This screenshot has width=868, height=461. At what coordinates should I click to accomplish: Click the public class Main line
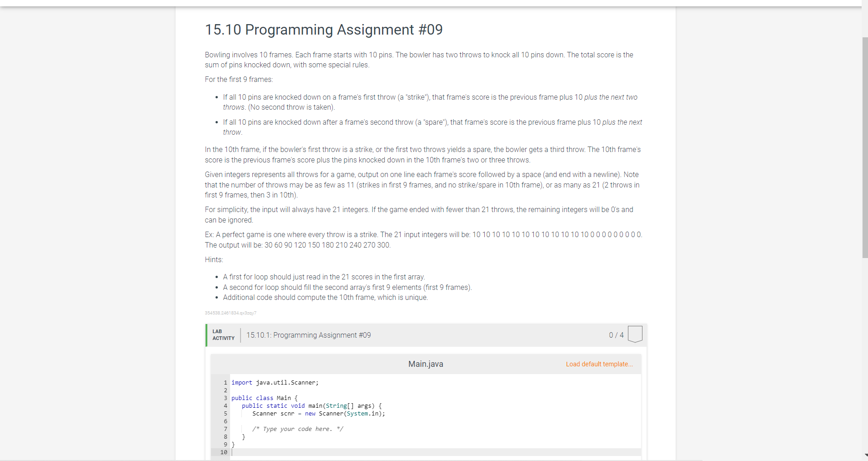(265, 398)
